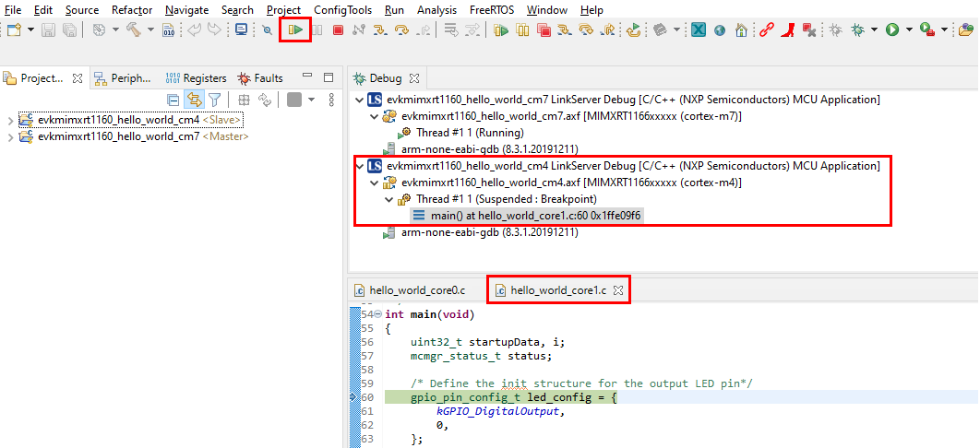
Task: Click the Resume debug button in toolbar
Action: click(x=295, y=30)
